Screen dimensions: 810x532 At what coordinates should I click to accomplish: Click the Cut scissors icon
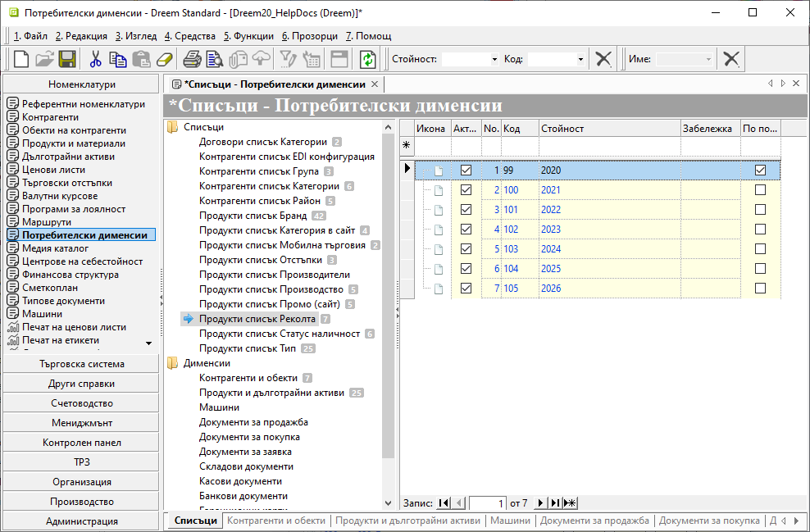click(x=95, y=59)
